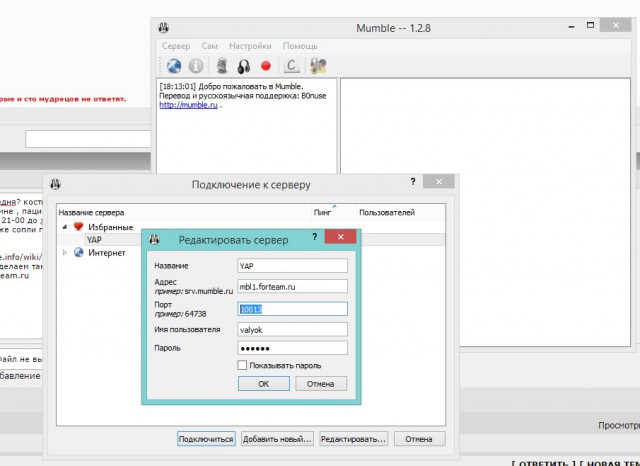Screen dimensions: 640x466
Task: Collapse the Избранные tree group
Action: 64,227
